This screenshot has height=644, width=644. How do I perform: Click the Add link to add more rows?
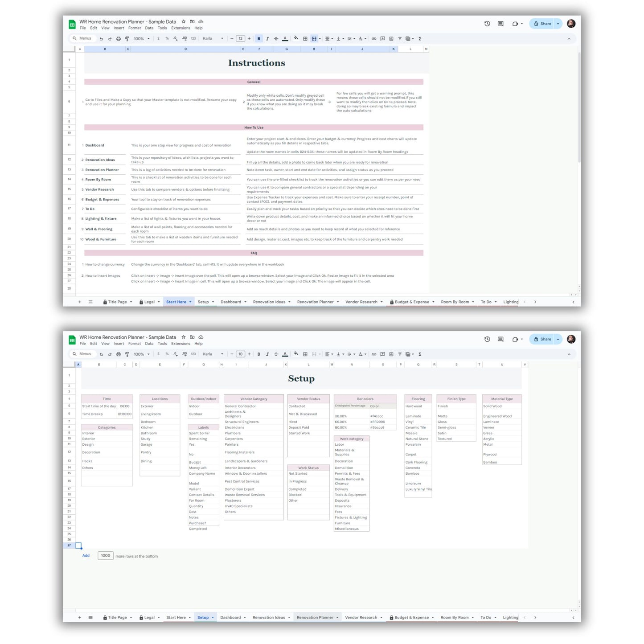[x=86, y=556]
